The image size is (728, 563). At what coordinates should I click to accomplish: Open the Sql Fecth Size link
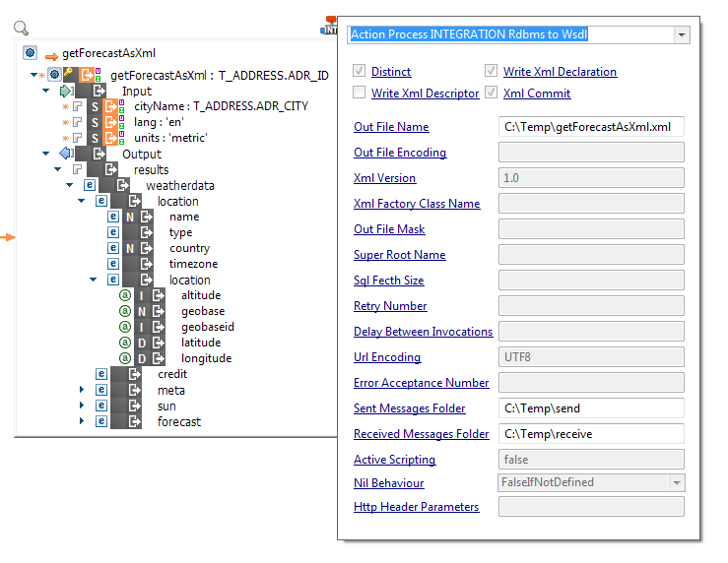click(x=388, y=281)
